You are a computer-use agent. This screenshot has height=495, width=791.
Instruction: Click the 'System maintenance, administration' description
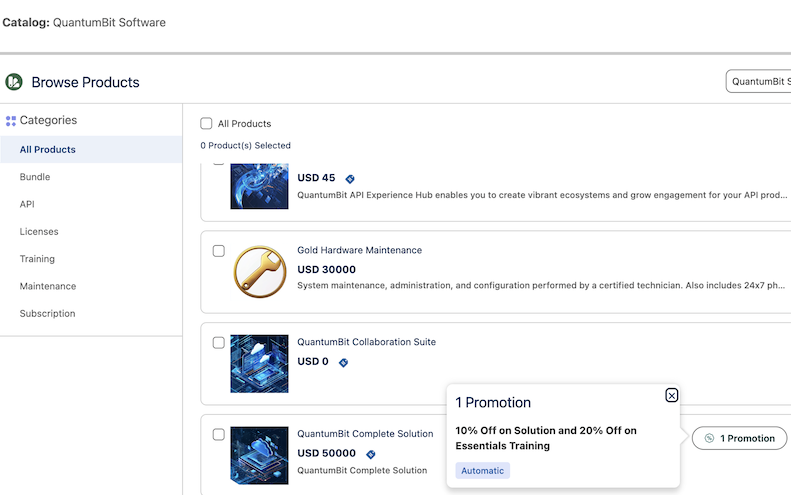click(x=541, y=285)
